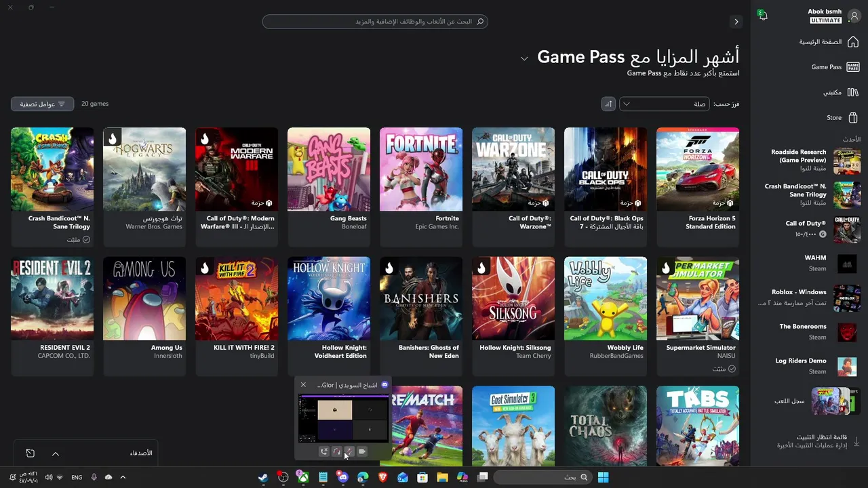Select The Bonerooms in recent list
Viewport: 868px width, 488px height.
(817, 331)
